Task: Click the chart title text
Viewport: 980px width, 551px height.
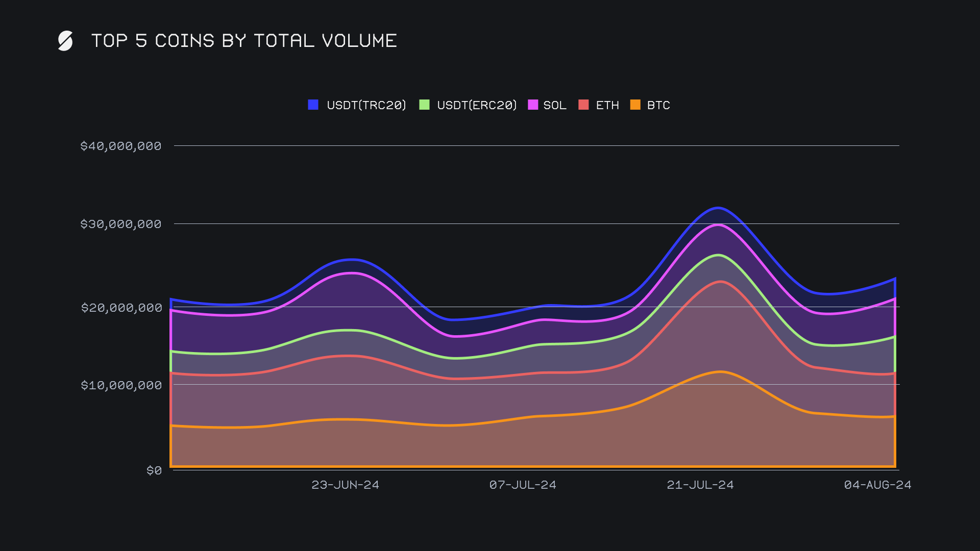Action: coord(244,41)
